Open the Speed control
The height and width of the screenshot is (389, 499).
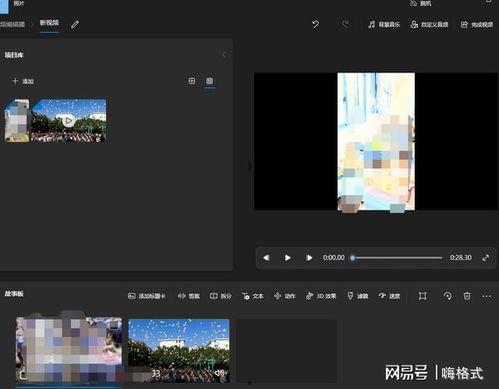pos(389,296)
